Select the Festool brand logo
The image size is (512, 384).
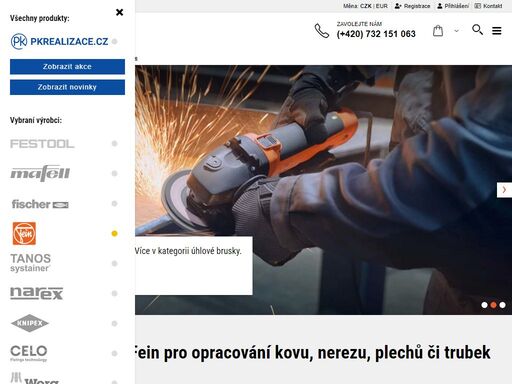pyautogui.click(x=42, y=144)
